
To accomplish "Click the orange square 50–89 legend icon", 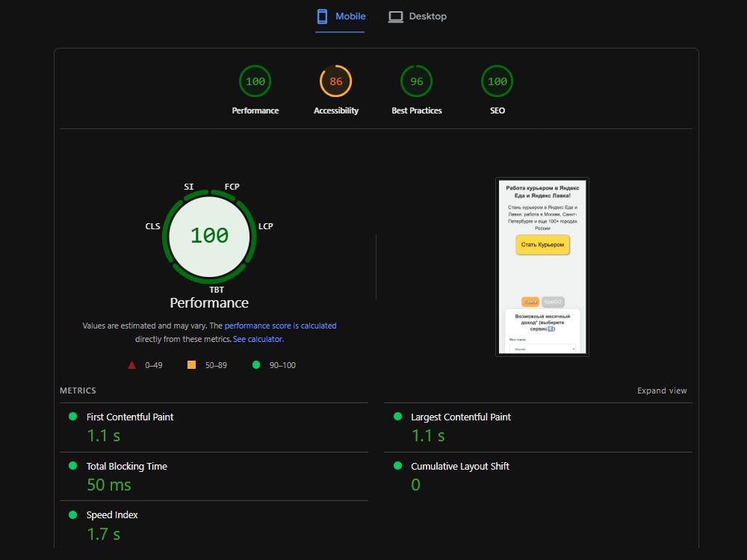I will pos(191,365).
